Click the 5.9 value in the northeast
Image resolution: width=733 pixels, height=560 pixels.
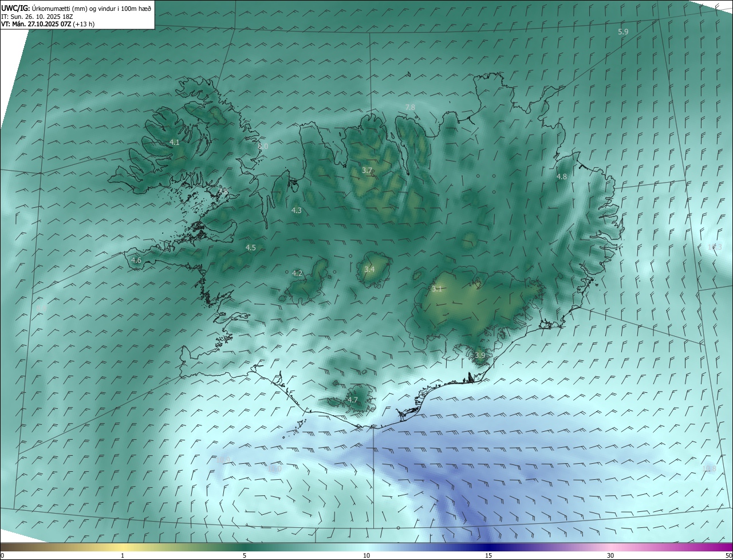click(623, 32)
